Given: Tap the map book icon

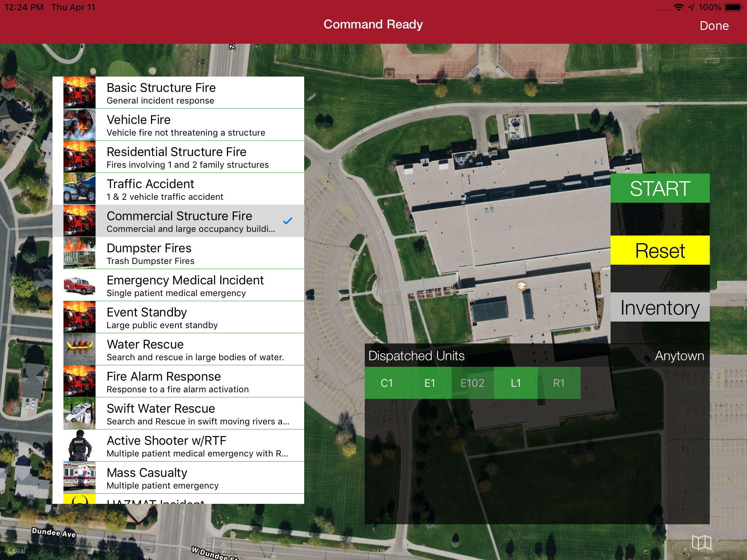Looking at the screenshot, I should (701, 542).
